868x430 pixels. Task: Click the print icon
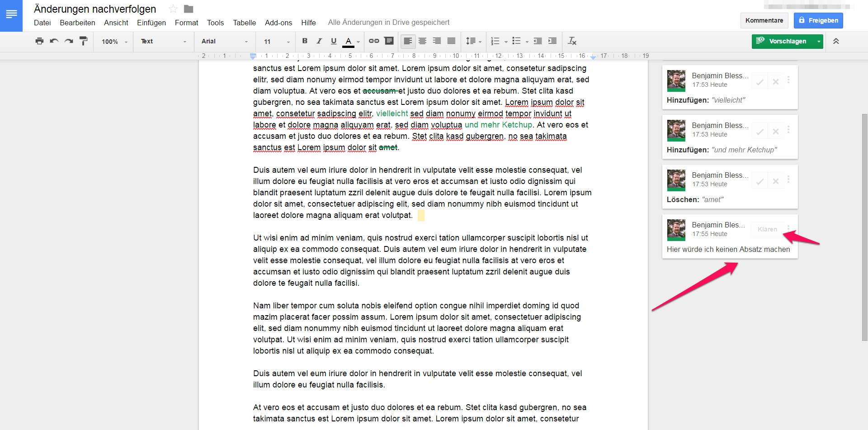39,41
